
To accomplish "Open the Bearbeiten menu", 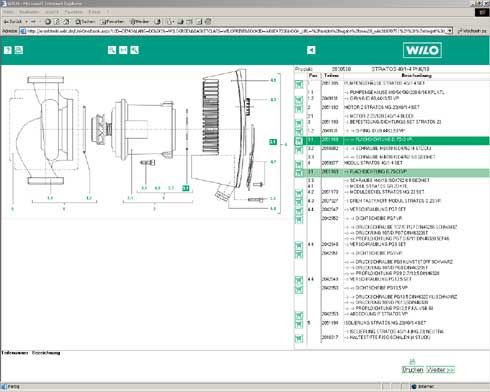I will tap(29, 12).
